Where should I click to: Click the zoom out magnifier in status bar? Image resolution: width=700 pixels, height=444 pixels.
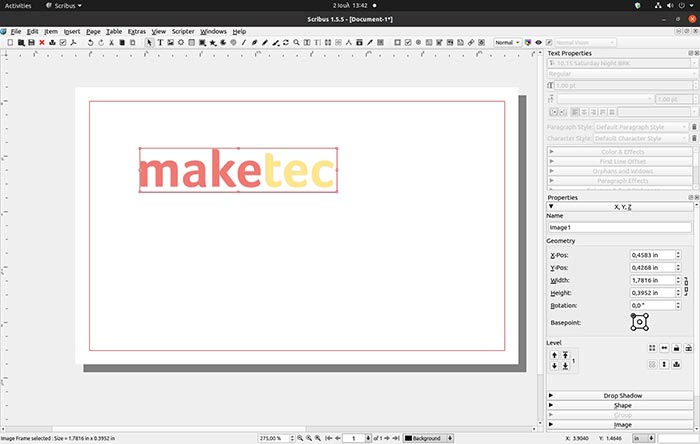coord(300,438)
